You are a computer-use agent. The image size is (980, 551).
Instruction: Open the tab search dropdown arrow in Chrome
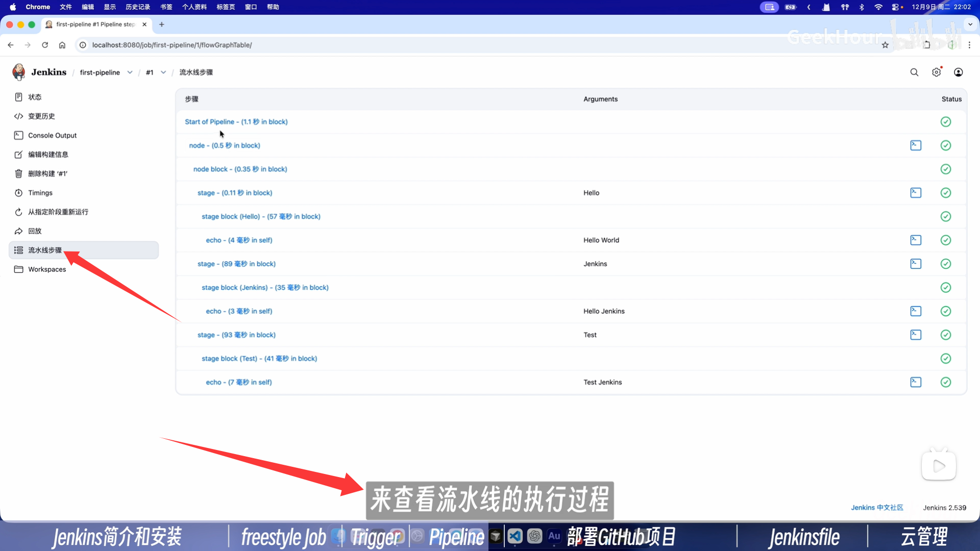point(970,24)
